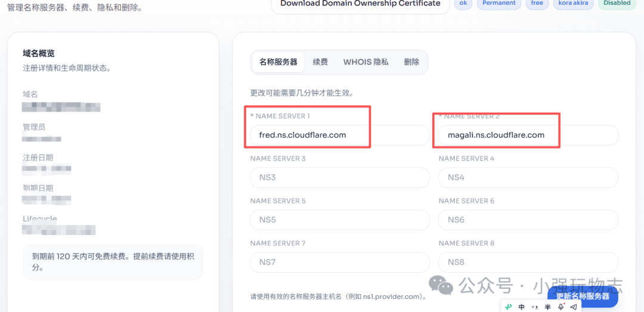
Task: Open the 名称服务器 tab
Action: [278, 63]
